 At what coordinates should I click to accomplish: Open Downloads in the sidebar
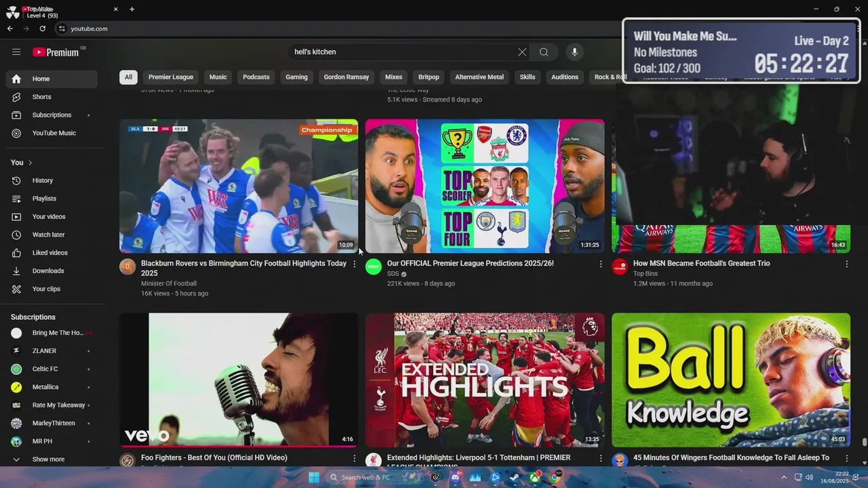coord(52,271)
